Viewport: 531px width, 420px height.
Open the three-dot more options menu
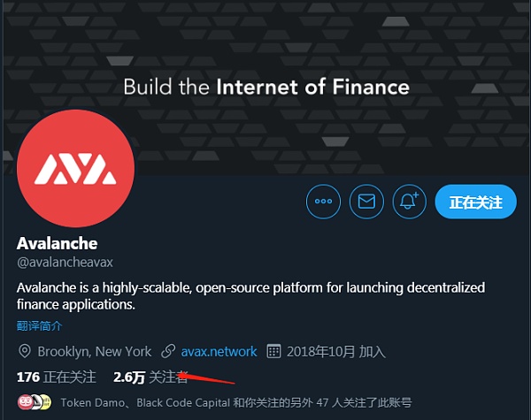click(323, 202)
